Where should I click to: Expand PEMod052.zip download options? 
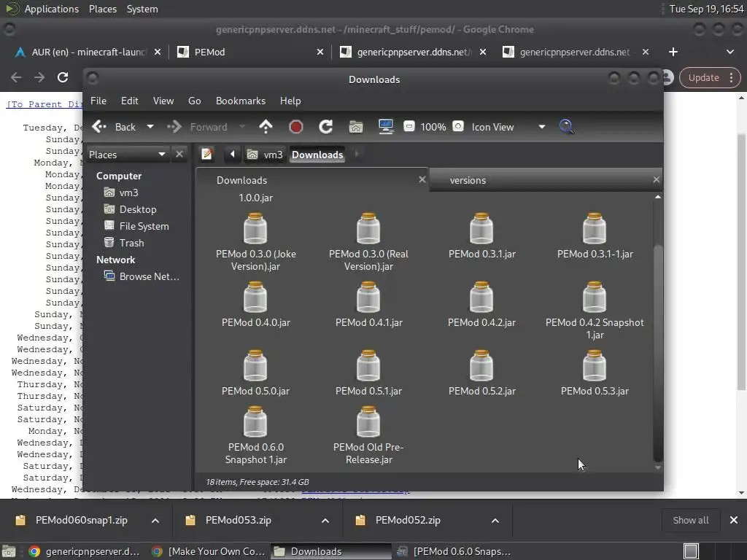(495, 521)
